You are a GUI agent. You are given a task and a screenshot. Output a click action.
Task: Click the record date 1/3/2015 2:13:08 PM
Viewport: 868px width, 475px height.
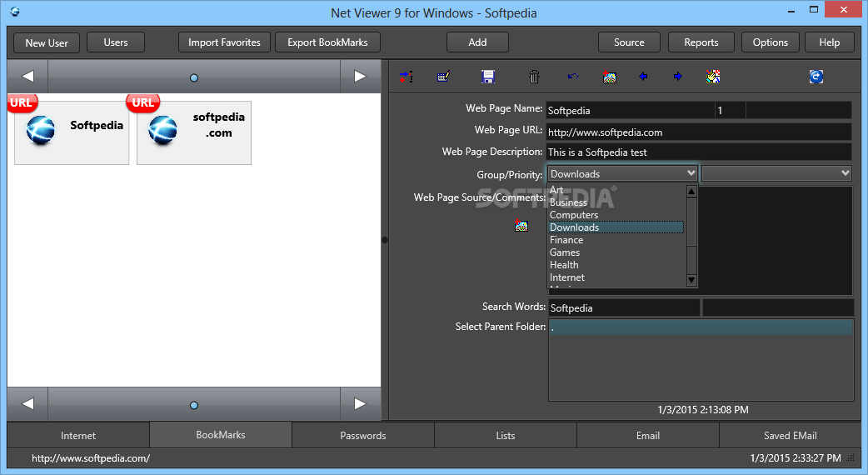(x=703, y=410)
